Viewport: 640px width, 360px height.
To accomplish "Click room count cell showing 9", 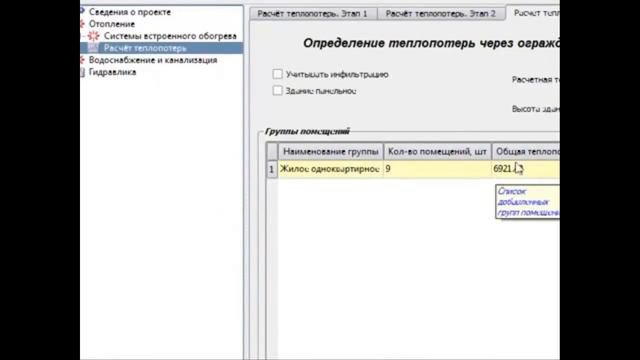I will 437,169.
